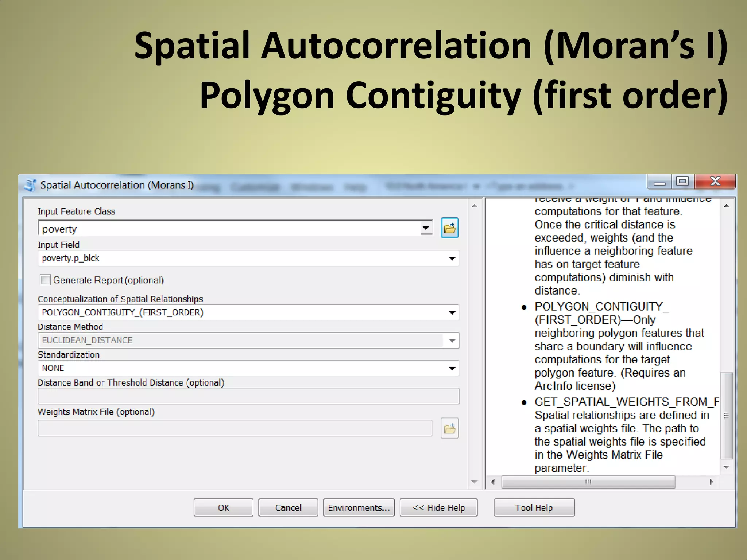Click 'GET_SPATIAL_WEIGHTS_FROM_F' help text
The image size is (747, 560).
tap(627, 402)
